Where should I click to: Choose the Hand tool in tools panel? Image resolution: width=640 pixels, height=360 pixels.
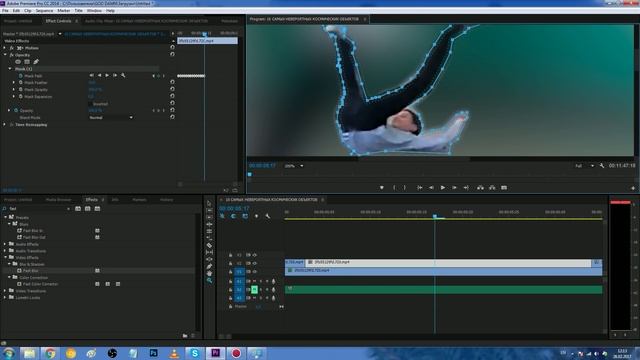pyautogui.click(x=209, y=273)
